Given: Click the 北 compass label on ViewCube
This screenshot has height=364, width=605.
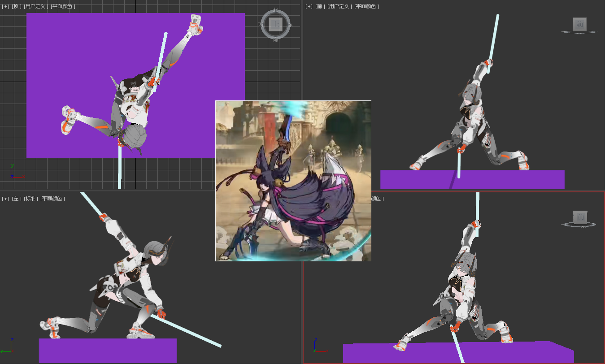Looking at the screenshot, I should tap(275, 10).
